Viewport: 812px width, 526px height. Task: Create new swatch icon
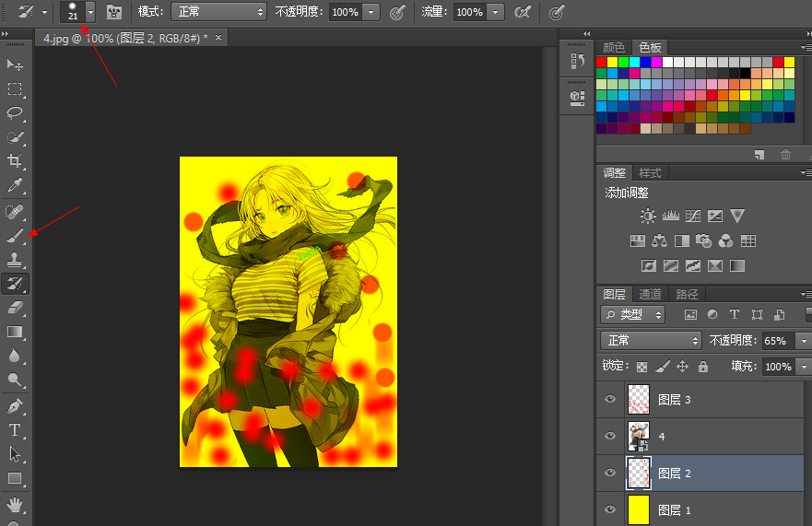pyautogui.click(x=759, y=154)
